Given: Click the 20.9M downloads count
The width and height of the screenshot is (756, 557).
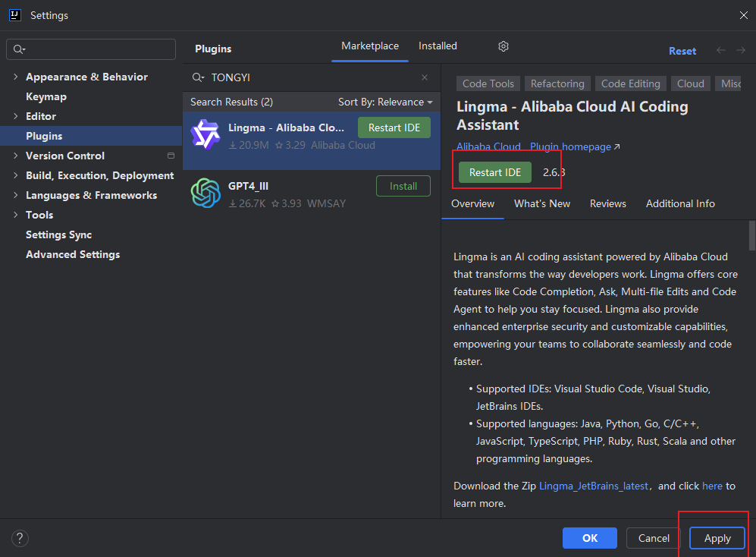Looking at the screenshot, I should tap(249, 145).
